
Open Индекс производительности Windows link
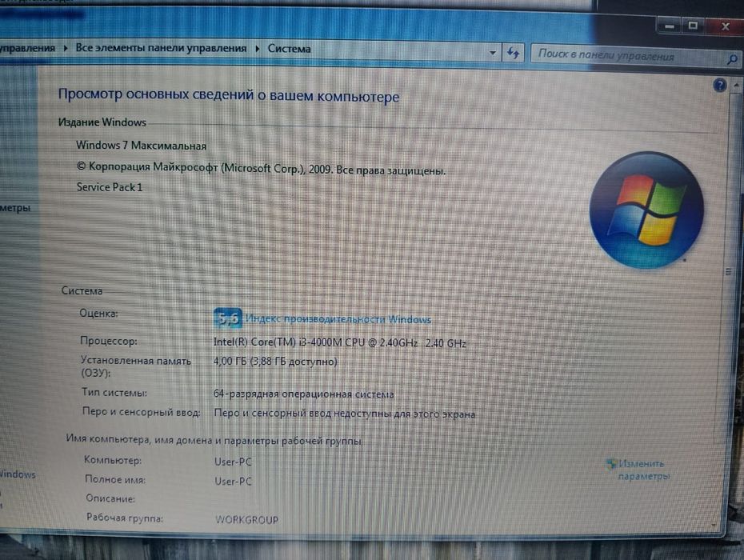[338, 319]
